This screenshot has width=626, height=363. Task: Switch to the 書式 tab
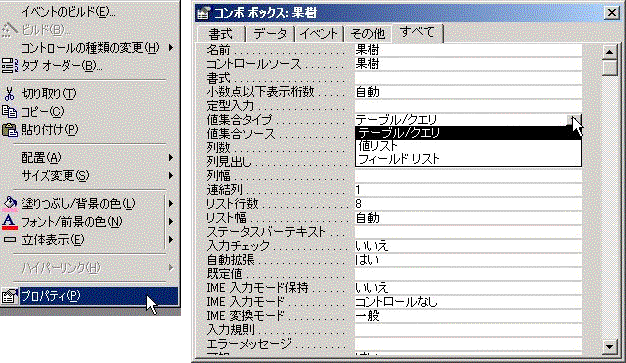221,34
